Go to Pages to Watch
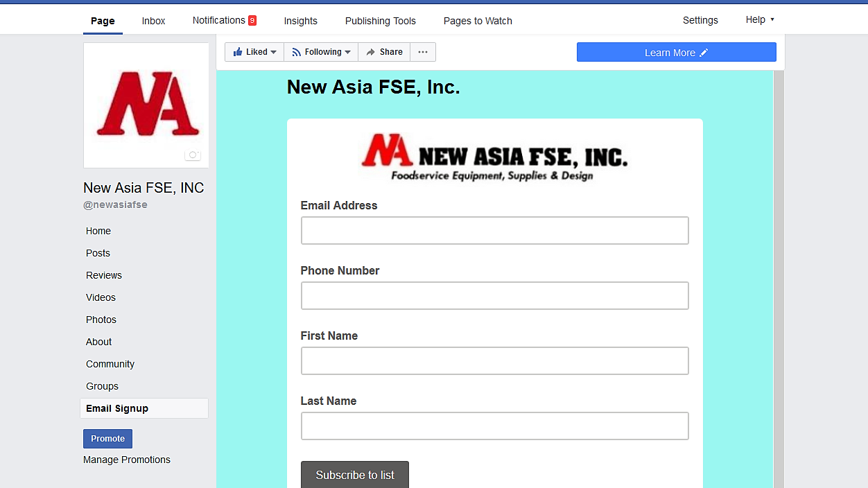The width and height of the screenshot is (868, 488). point(478,21)
